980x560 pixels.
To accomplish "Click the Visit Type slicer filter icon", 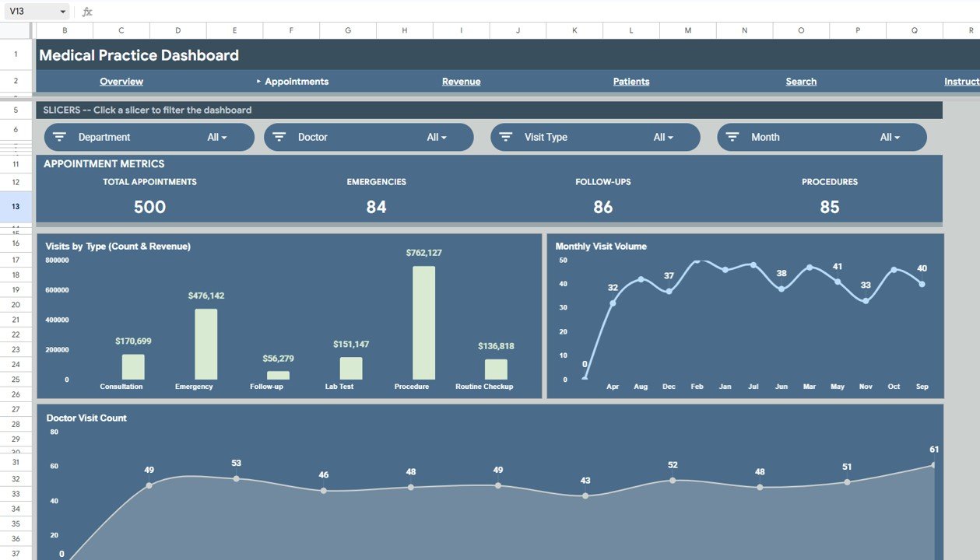I will tap(508, 136).
